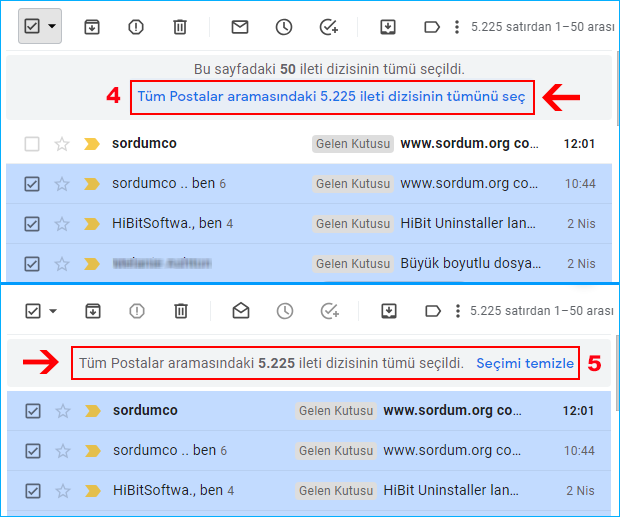620x517 pixels.
Task: Open the bold www.sordum.org message in the upper list
Action: pyautogui.click(x=469, y=143)
